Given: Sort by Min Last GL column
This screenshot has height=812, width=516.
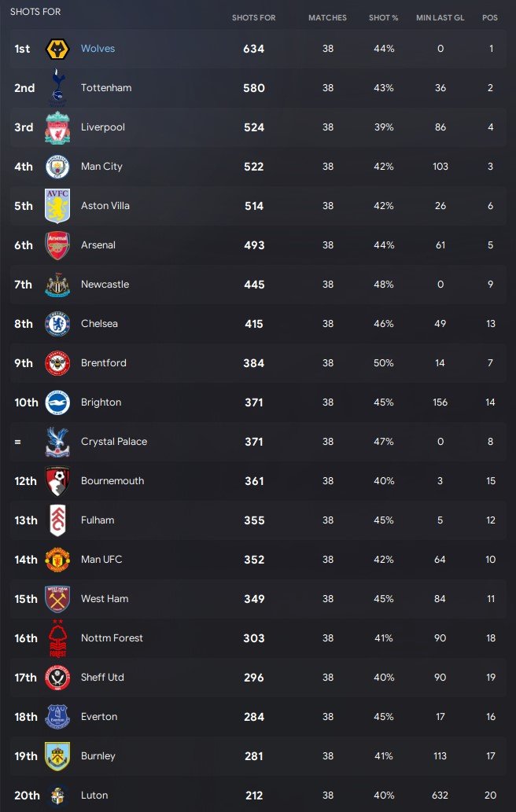Looking at the screenshot, I should point(440,18).
